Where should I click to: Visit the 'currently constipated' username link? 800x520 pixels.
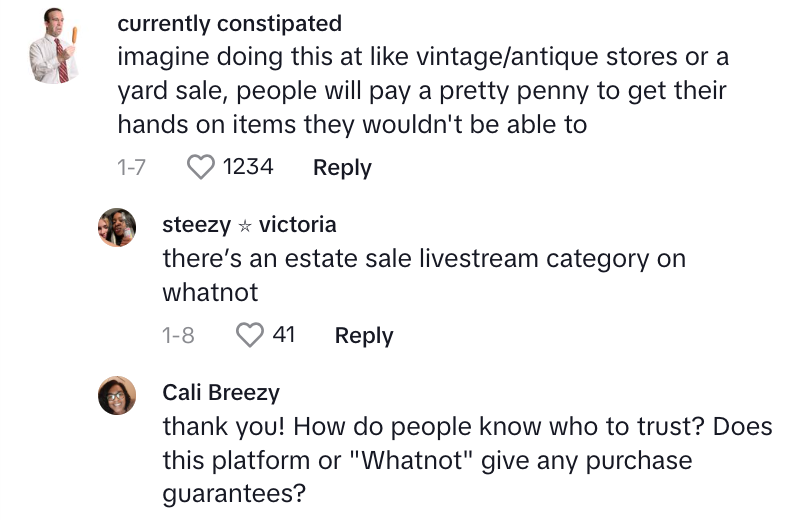230,23
